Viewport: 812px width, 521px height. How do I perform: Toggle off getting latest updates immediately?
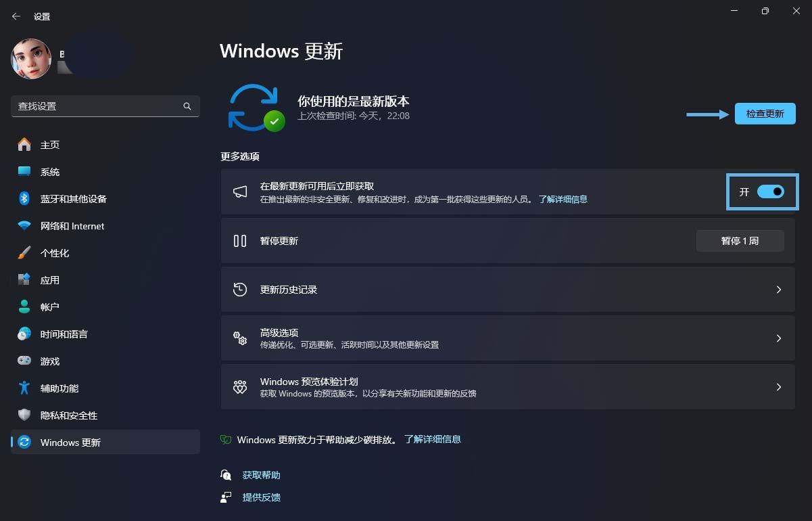coord(770,191)
